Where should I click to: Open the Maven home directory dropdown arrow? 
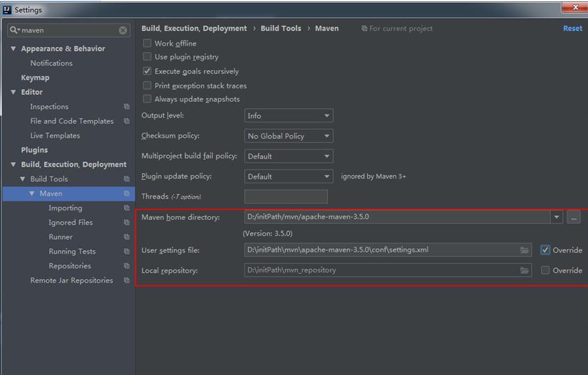coord(556,217)
